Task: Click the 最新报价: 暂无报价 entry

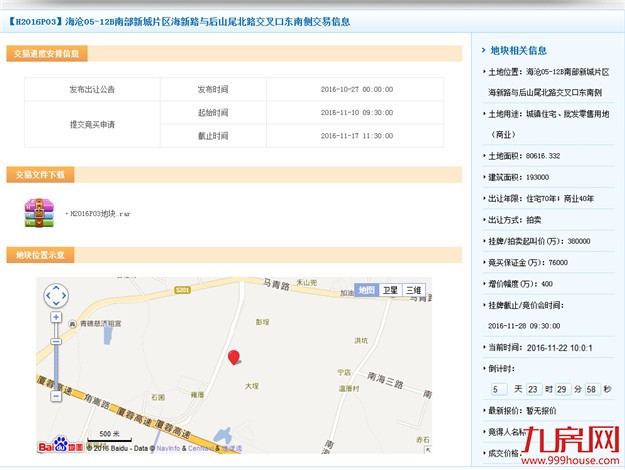Action: click(x=522, y=411)
